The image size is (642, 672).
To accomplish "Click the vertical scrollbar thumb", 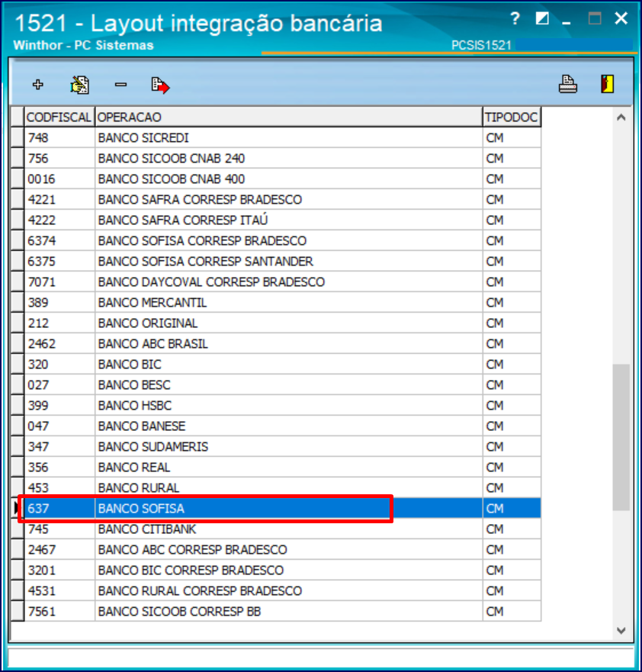I will pos(621,437).
